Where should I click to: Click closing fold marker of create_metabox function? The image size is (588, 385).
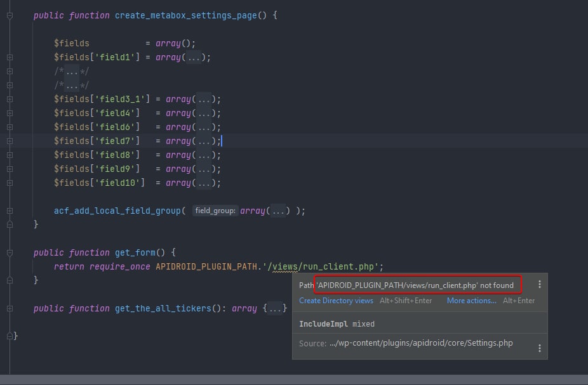[x=10, y=225]
